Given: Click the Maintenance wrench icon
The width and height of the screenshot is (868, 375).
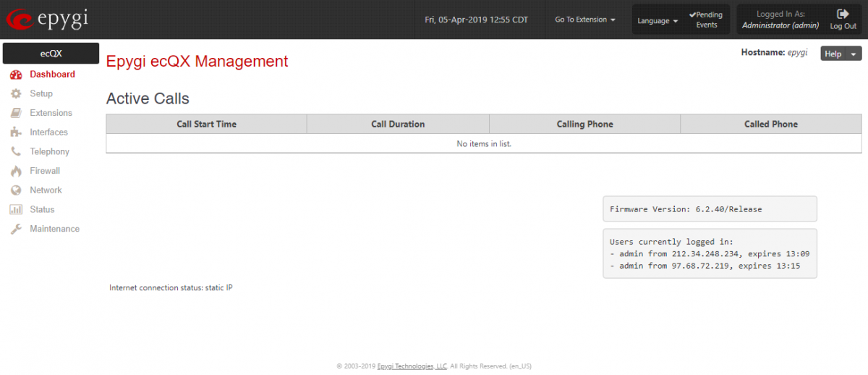Looking at the screenshot, I should coord(16,229).
